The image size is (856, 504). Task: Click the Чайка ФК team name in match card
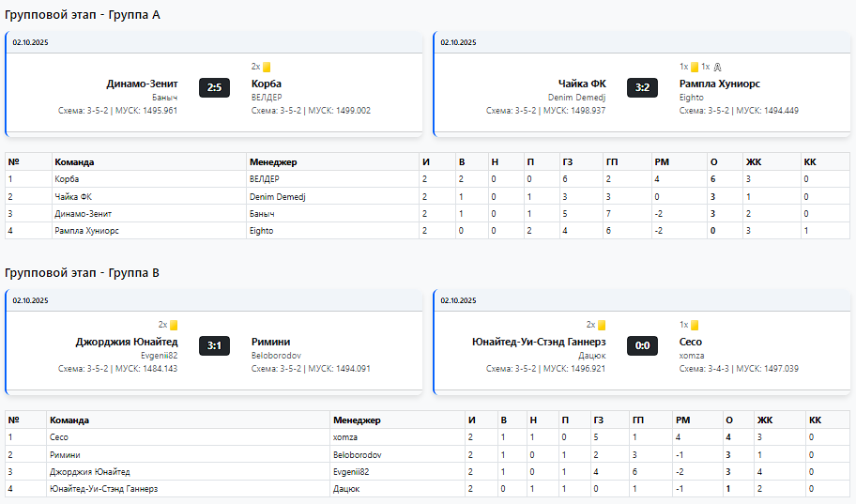[x=582, y=84]
